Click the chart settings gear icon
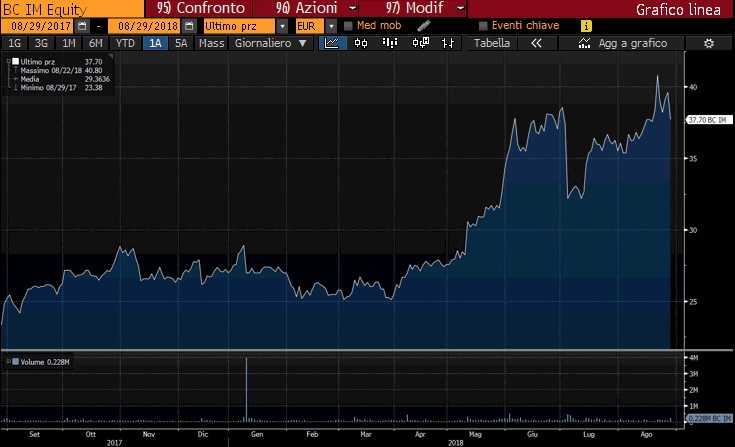The width and height of the screenshot is (735, 447). tap(709, 43)
